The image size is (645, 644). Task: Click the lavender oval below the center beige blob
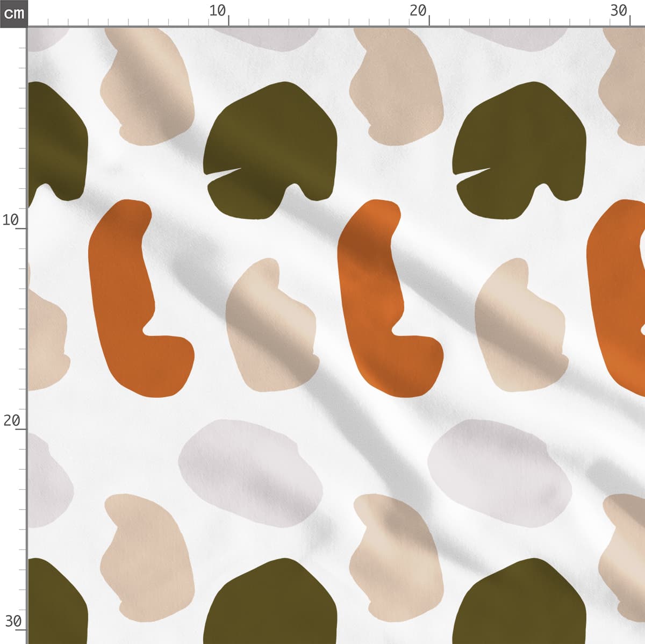pos(250,473)
